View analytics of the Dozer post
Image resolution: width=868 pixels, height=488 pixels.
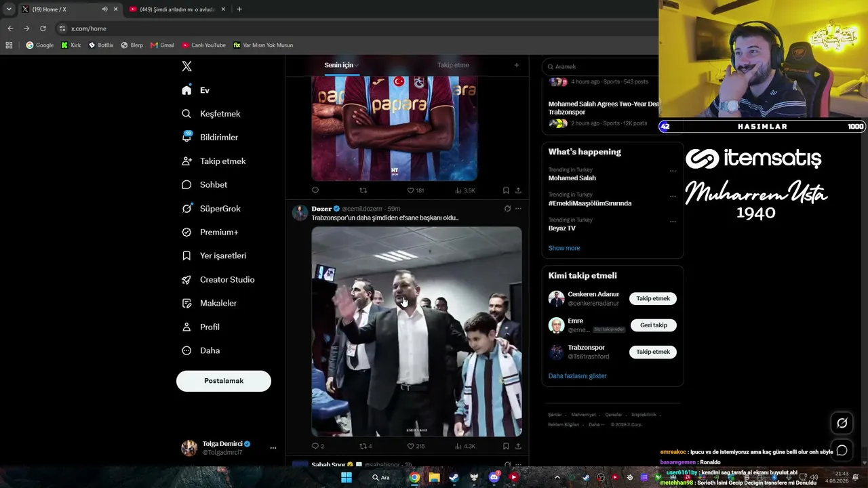[x=458, y=446]
